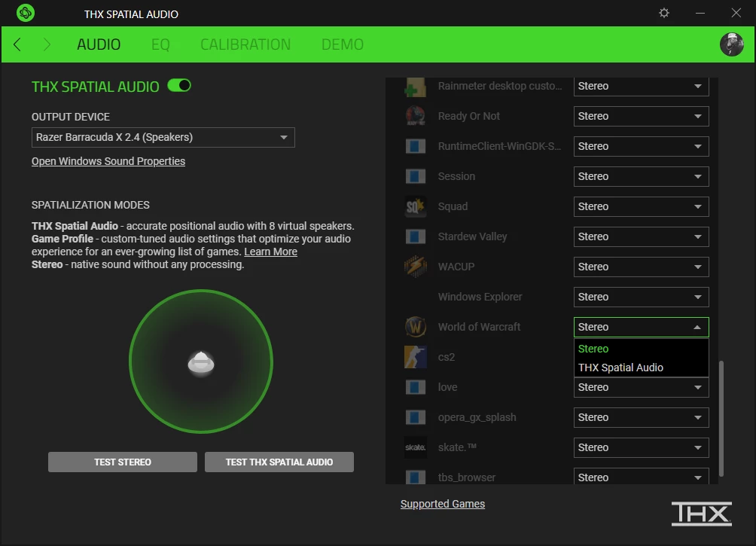This screenshot has width=756, height=546.
Task: Click the World of Warcraft app name
Action: pyautogui.click(x=479, y=327)
